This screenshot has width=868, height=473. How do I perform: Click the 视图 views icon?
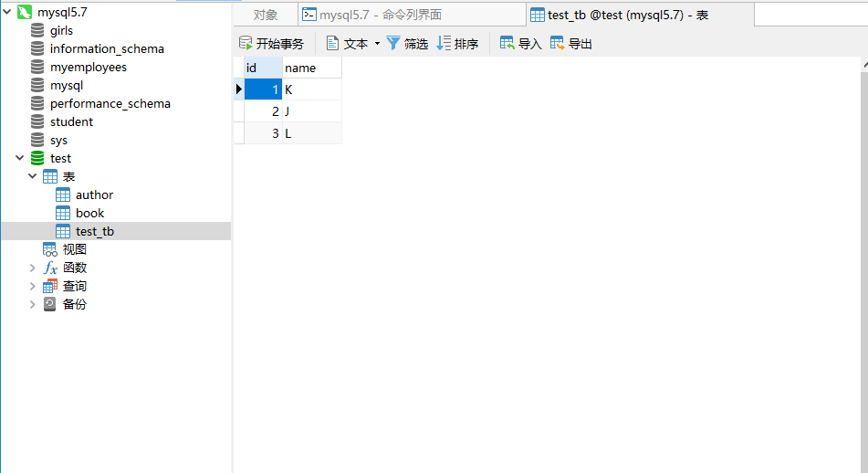pyautogui.click(x=50, y=250)
